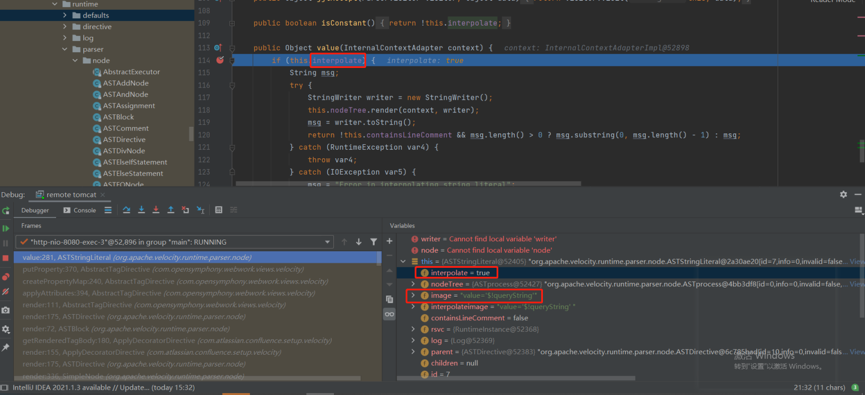This screenshot has height=395, width=865.
Task: Click the previous frame up arrow
Action: tap(344, 242)
